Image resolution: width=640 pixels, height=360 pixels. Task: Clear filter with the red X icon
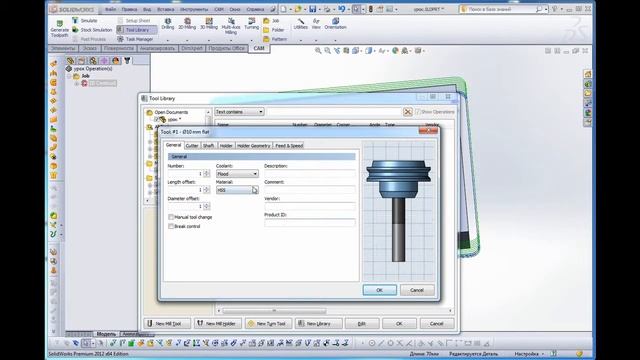(x=407, y=112)
